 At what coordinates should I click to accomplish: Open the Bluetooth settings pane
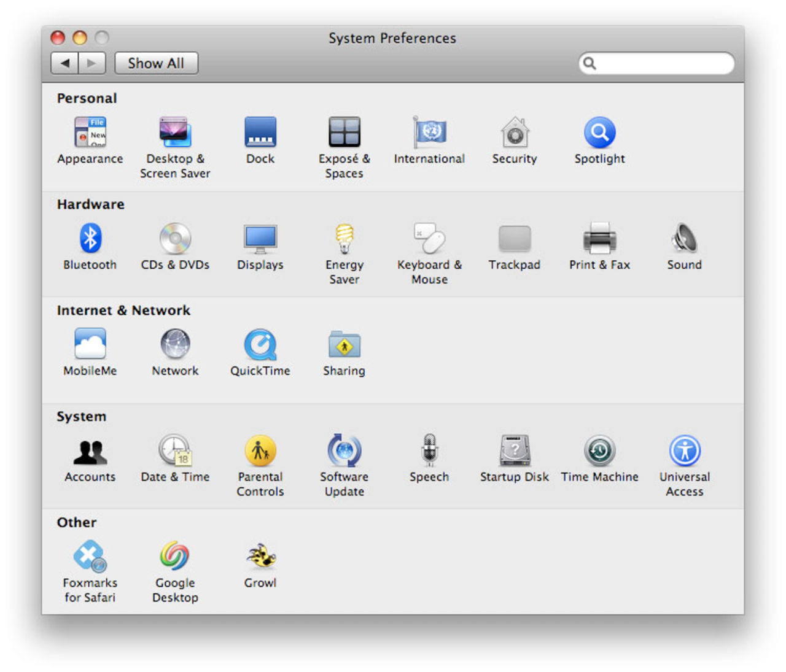point(90,239)
